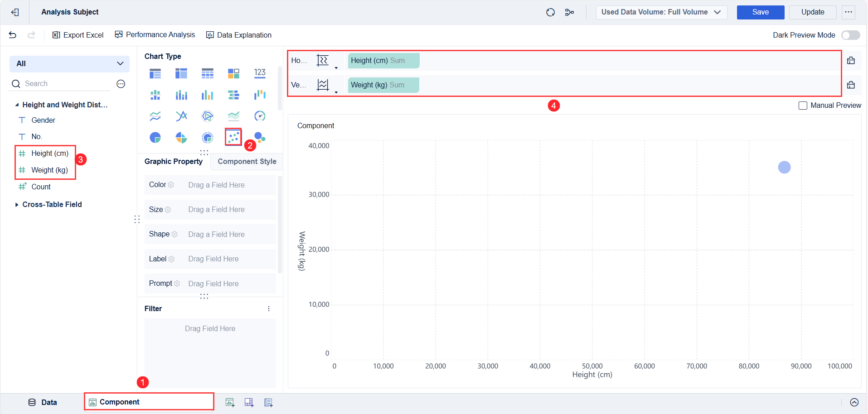Collapse the Height and Weight Dist... table
The image size is (868, 414).
click(17, 105)
